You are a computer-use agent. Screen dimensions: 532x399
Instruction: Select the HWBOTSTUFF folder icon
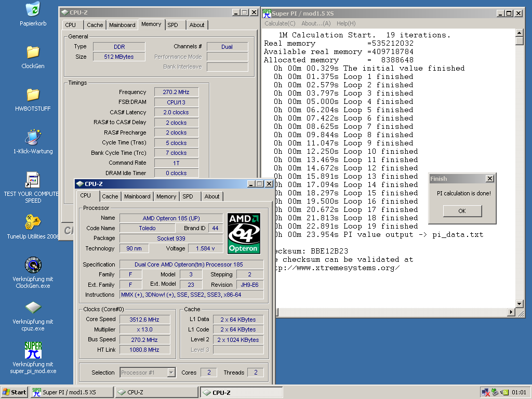coord(33,95)
